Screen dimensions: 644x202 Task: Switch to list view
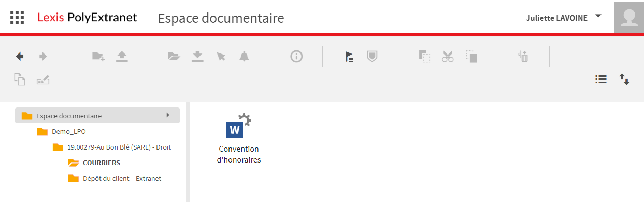point(600,79)
